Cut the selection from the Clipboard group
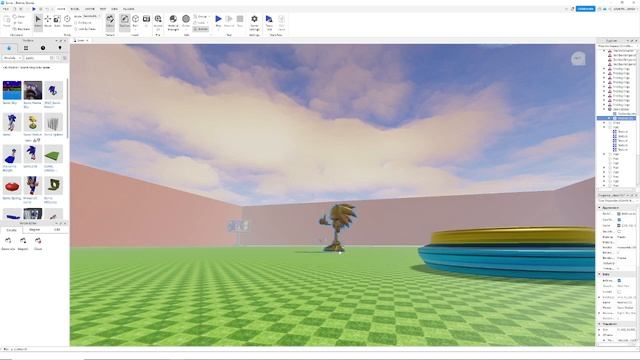This screenshot has width=640, height=360. 18,23
